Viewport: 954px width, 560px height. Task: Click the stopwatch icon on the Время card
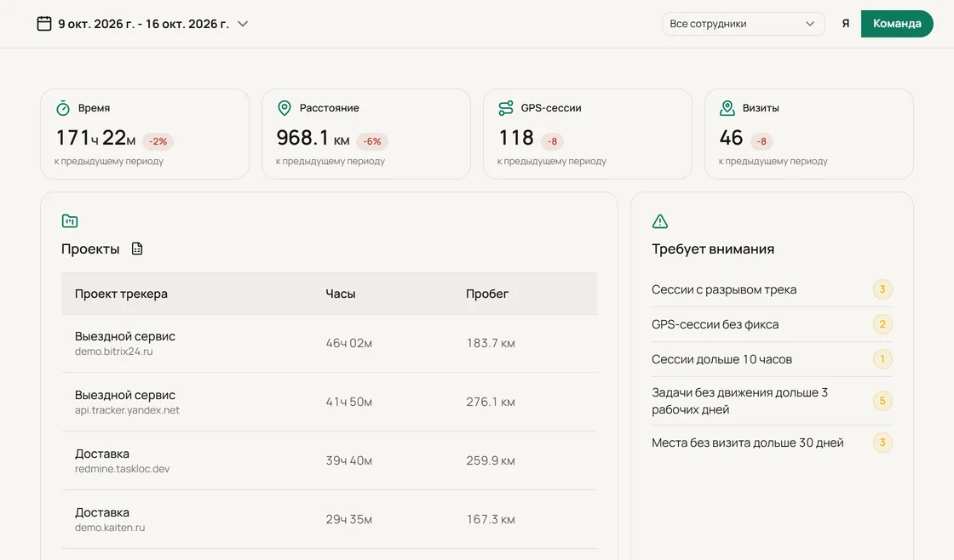pyautogui.click(x=63, y=108)
